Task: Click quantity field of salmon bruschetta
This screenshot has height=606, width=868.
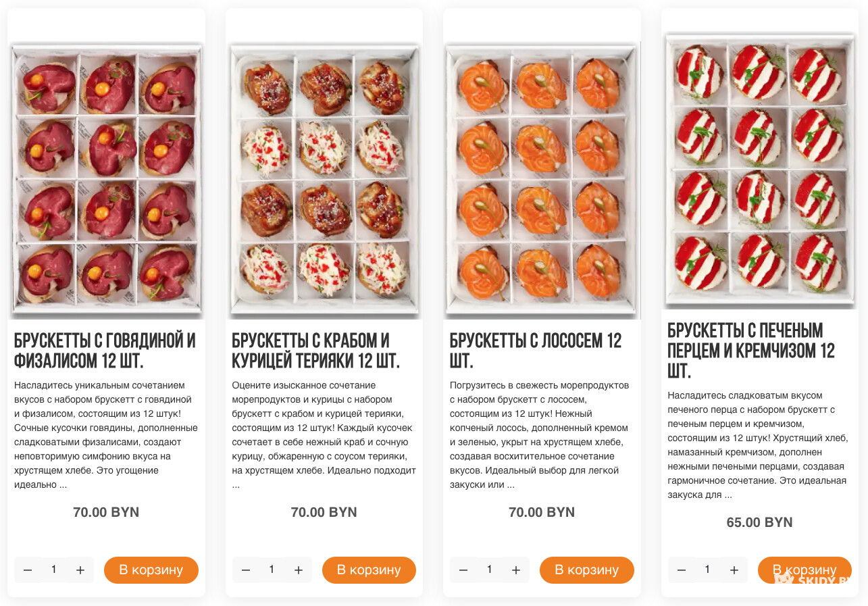Action: [490, 570]
